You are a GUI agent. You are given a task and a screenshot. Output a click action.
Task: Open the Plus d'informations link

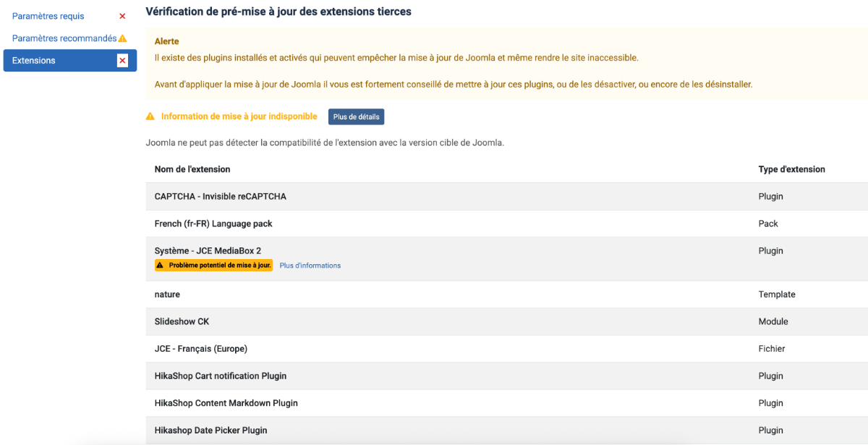click(310, 266)
